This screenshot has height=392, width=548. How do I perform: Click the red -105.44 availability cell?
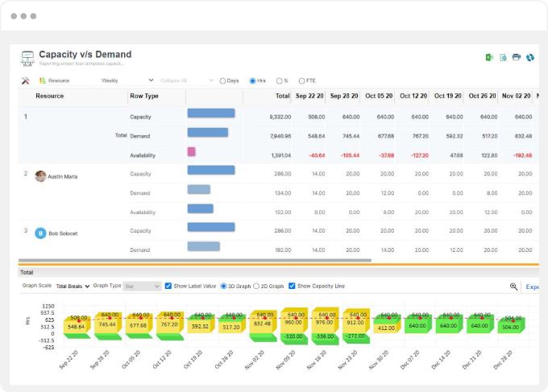[350, 155]
